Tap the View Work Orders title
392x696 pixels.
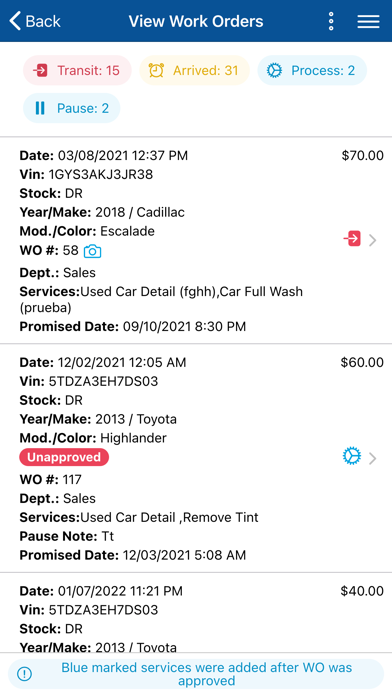coord(196,21)
